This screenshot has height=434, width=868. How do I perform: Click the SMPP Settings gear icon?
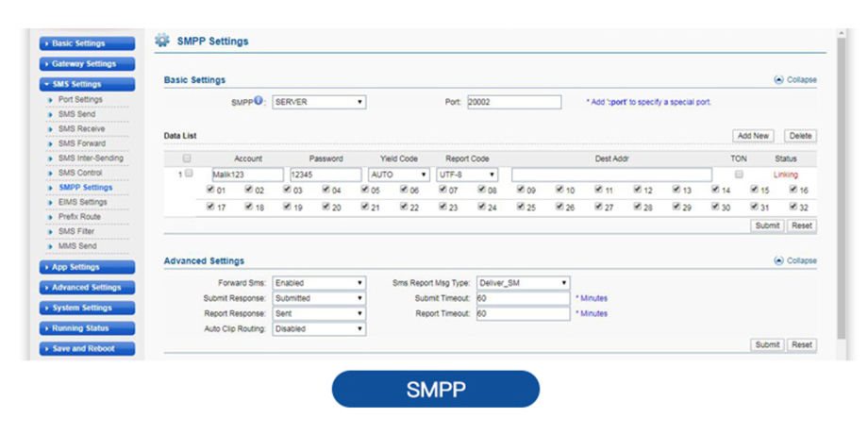(x=162, y=41)
